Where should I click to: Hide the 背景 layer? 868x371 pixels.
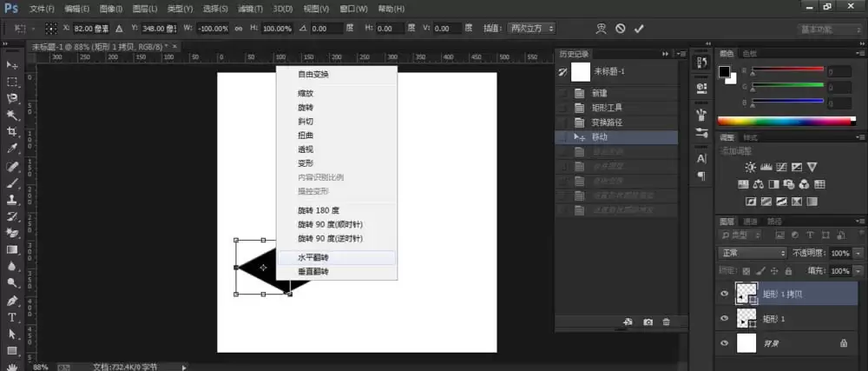(724, 343)
